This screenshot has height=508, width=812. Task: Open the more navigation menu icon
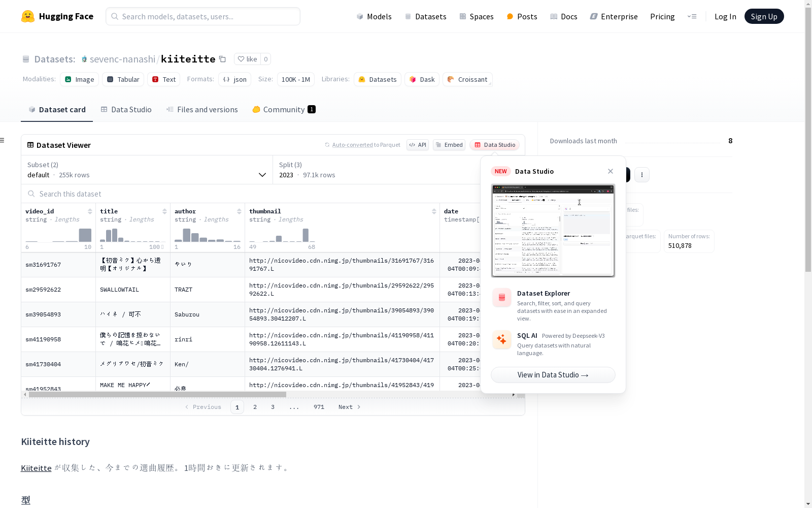tap(692, 16)
